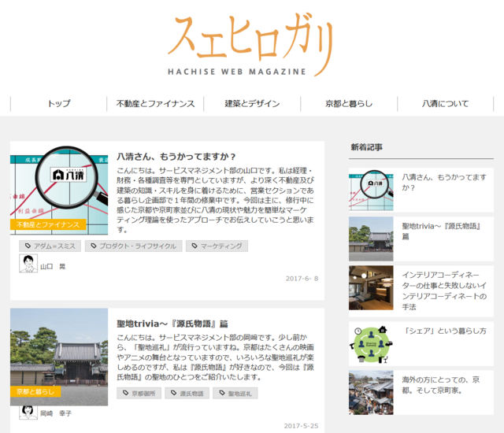Click the スエヒロガリ Hachise Web Magazine logo
Viewport: 504px width, 433px height.
click(x=250, y=45)
